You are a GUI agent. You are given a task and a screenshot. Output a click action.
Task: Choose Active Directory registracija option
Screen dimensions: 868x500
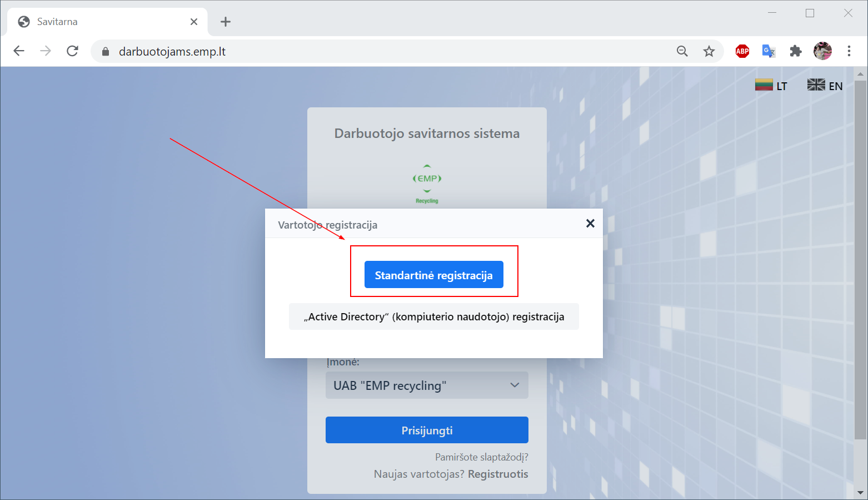434,316
